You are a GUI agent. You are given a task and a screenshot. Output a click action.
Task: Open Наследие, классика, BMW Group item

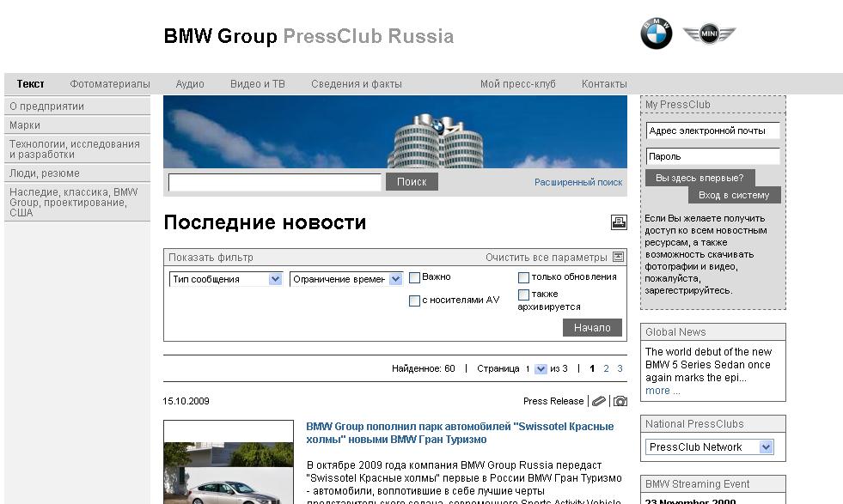[x=77, y=202]
